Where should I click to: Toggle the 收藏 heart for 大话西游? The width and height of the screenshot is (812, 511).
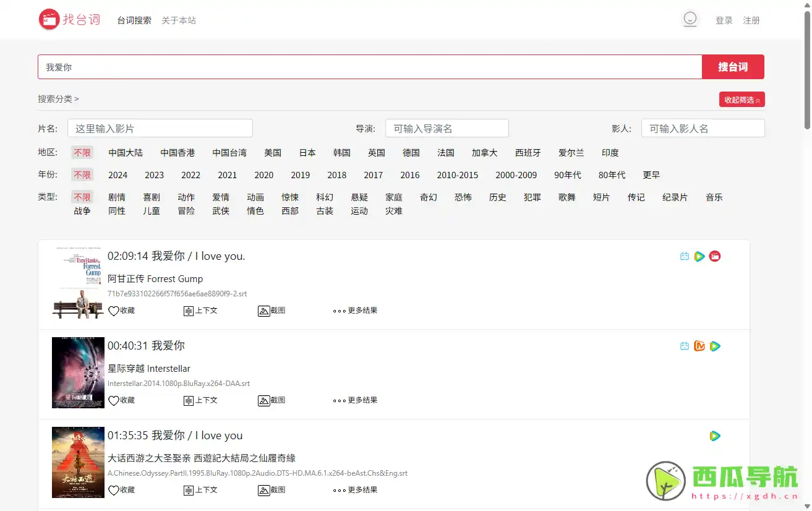coord(121,489)
